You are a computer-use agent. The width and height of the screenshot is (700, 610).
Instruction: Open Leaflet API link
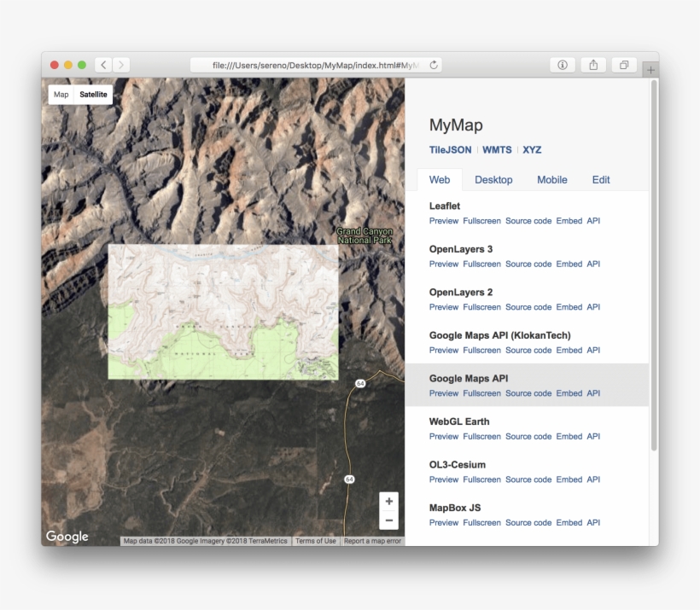point(593,221)
